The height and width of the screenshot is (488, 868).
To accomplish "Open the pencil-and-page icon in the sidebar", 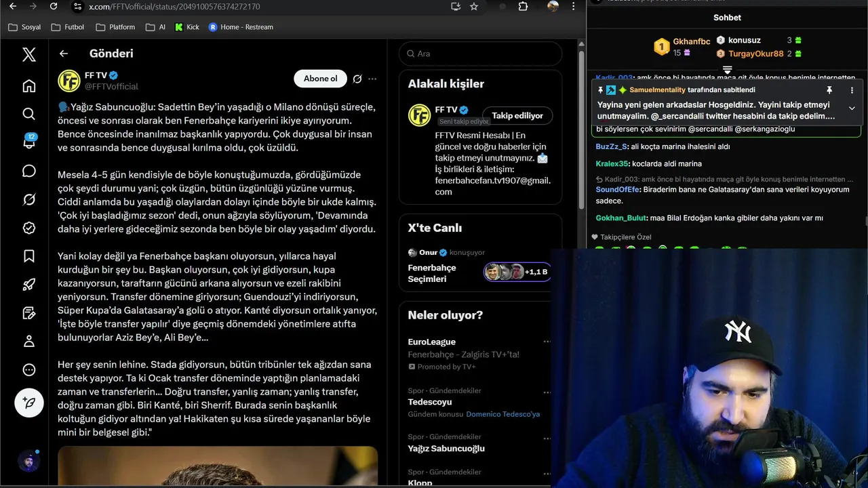I will 28,313.
